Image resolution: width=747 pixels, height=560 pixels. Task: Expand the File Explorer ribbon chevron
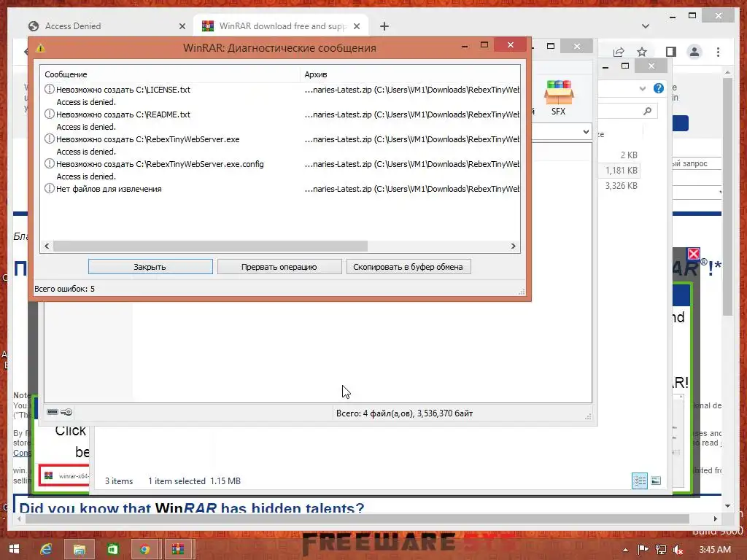642,88
